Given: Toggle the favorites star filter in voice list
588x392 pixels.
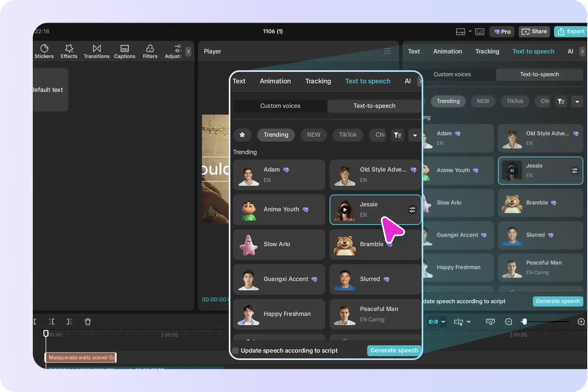Looking at the screenshot, I should (x=242, y=135).
